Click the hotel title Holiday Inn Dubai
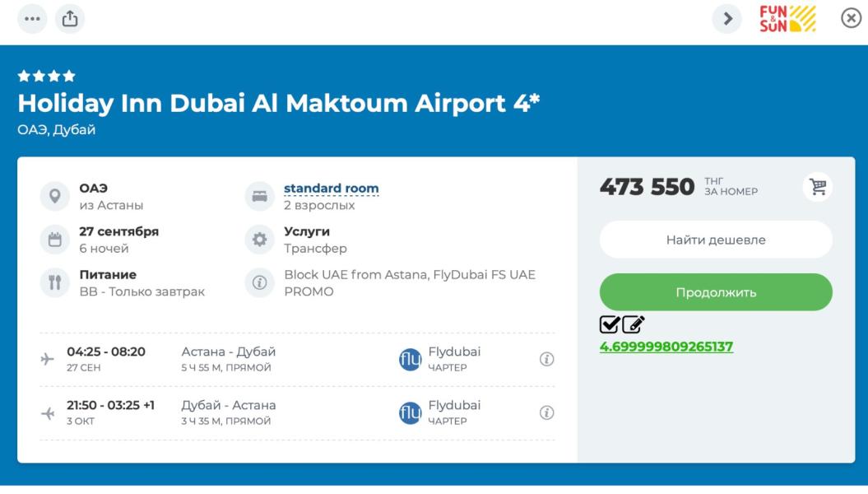The image size is (868, 494). [278, 104]
